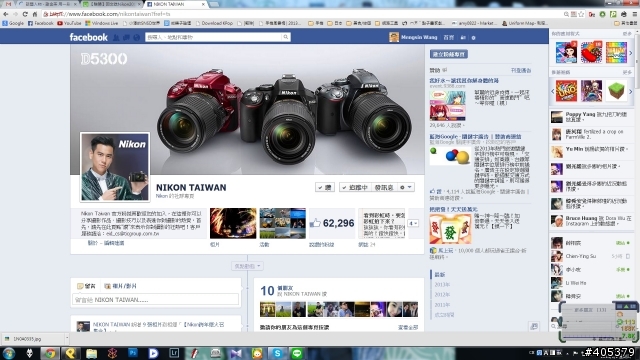
Task: Open dropdown arrow beside downloaded jpg file
Action: click(x=67, y=339)
